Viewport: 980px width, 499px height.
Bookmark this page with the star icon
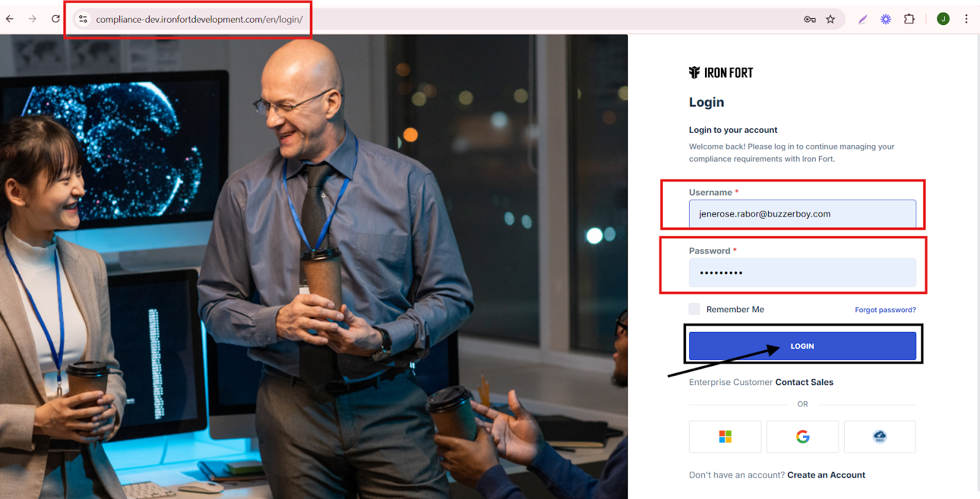pos(831,20)
